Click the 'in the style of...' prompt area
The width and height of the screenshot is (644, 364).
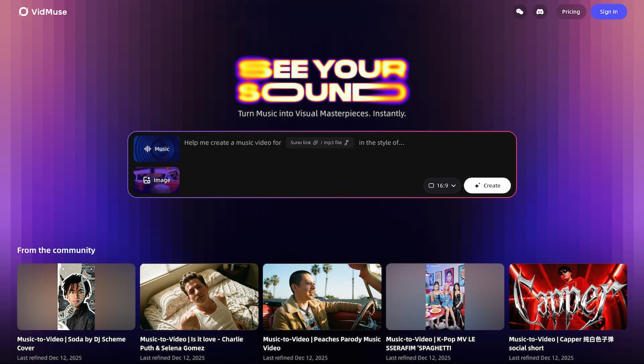pyautogui.click(x=382, y=142)
